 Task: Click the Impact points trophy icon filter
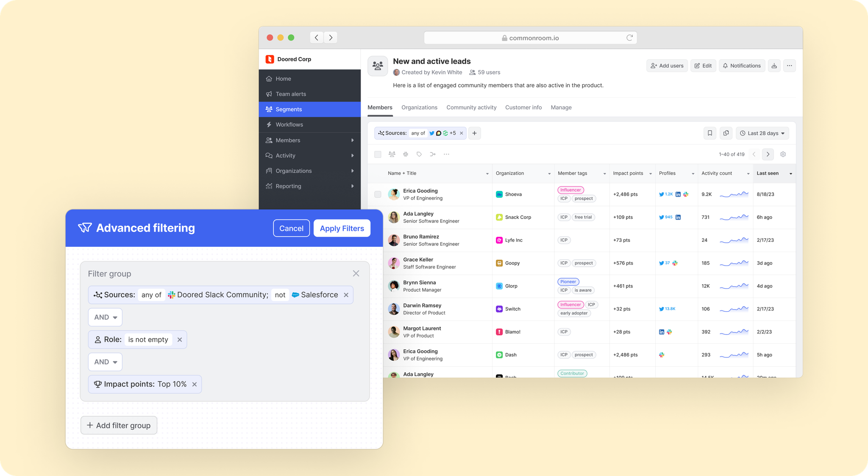(96, 384)
